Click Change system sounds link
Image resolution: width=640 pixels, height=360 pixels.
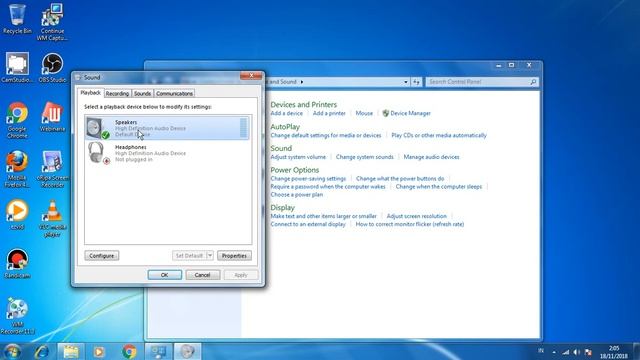point(364,157)
